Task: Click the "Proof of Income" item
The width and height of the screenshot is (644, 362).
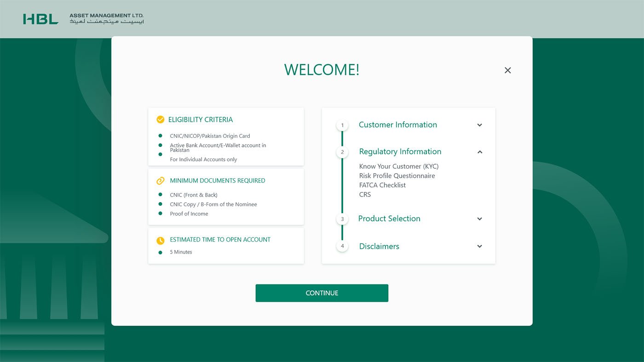Action: 189,214
